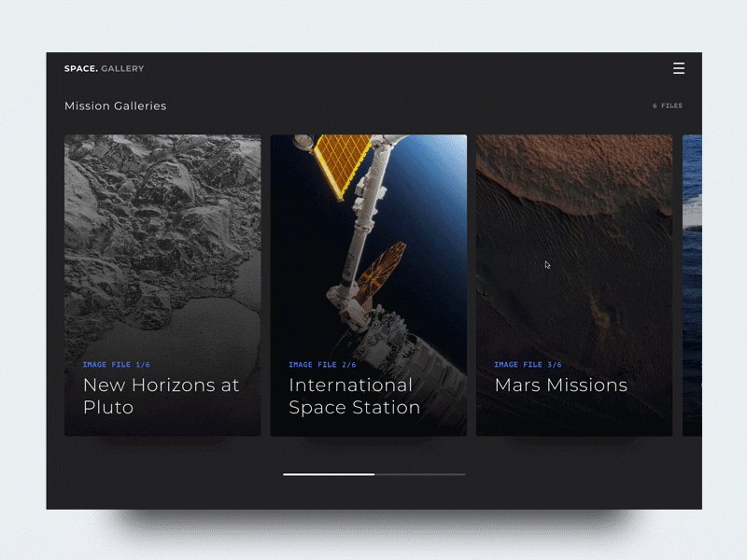Click the Mars Missions title text

tap(561, 385)
